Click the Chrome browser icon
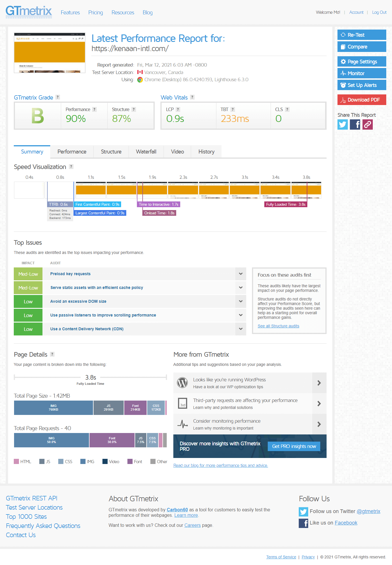The image size is (392, 565). click(140, 80)
